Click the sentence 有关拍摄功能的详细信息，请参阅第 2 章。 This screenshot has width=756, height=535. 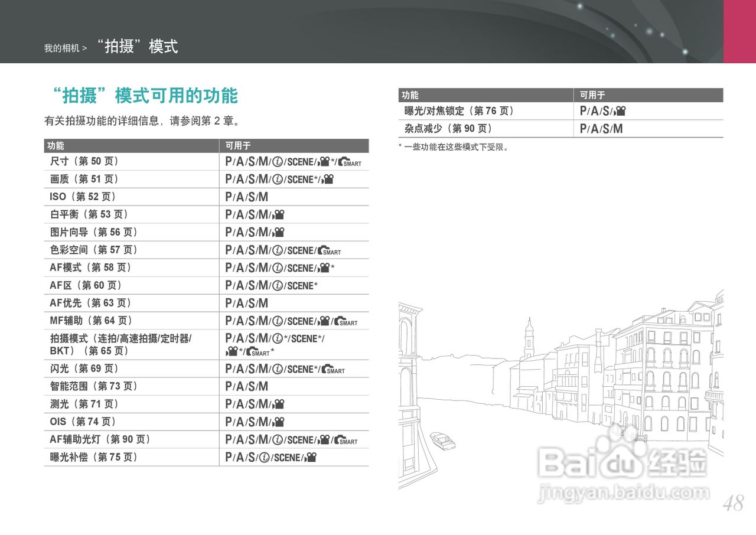143,122
